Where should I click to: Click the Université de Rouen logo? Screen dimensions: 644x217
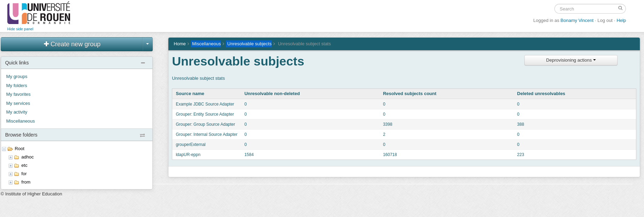(x=39, y=13)
